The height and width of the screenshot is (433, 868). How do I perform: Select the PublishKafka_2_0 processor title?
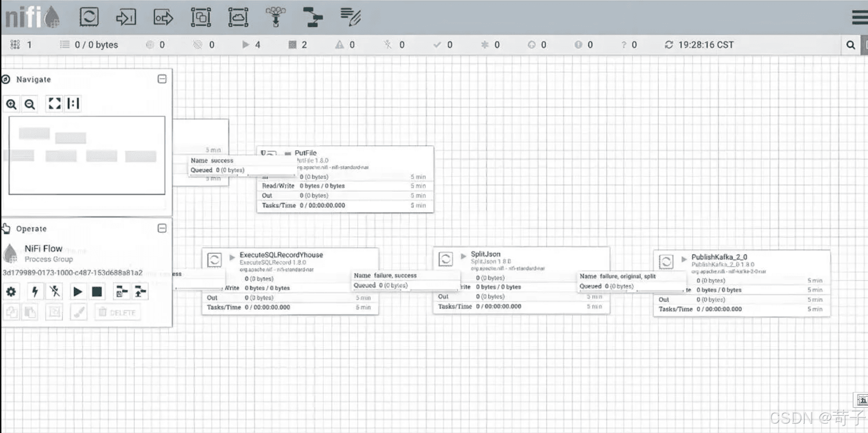pyautogui.click(x=719, y=257)
